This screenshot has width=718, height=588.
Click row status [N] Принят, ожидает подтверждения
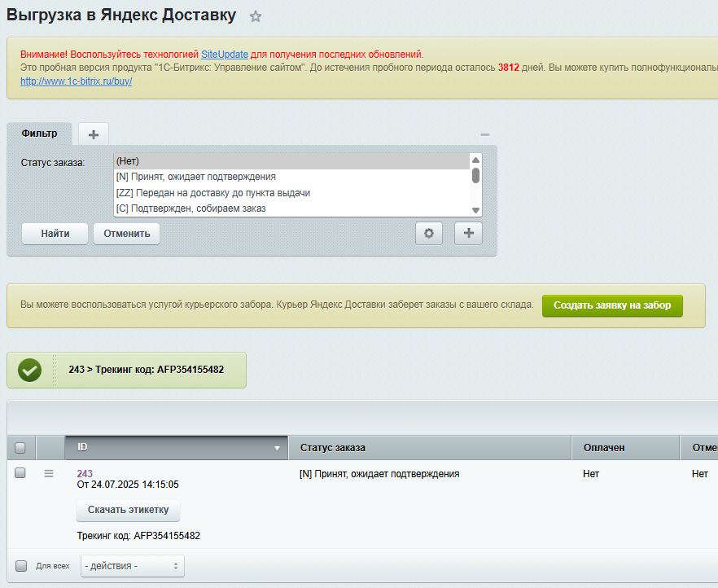coord(379,474)
